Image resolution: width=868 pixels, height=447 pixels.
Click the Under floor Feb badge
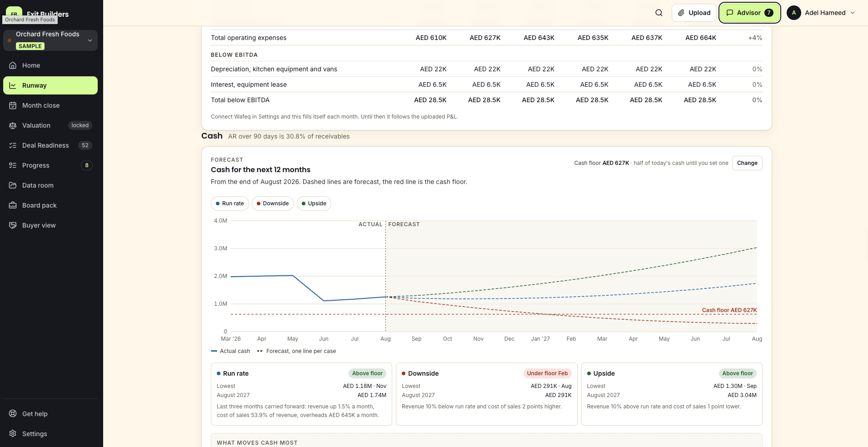click(x=547, y=373)
